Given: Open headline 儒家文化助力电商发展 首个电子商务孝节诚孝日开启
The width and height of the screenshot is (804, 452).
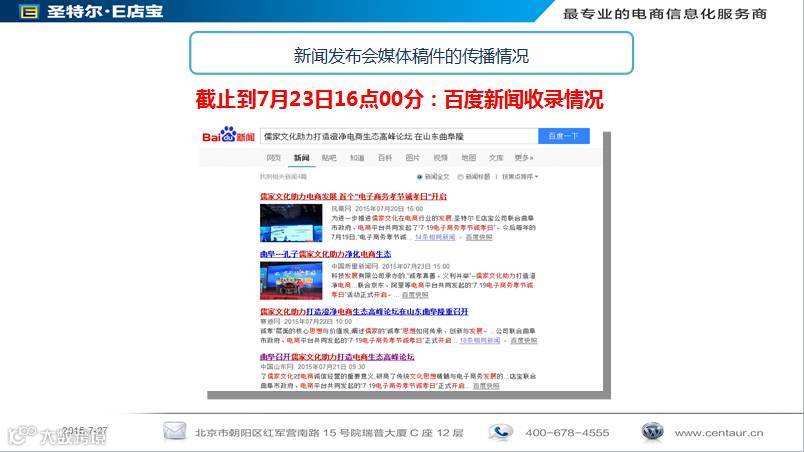Looking at the screenshot, I should tap(353, 196).
